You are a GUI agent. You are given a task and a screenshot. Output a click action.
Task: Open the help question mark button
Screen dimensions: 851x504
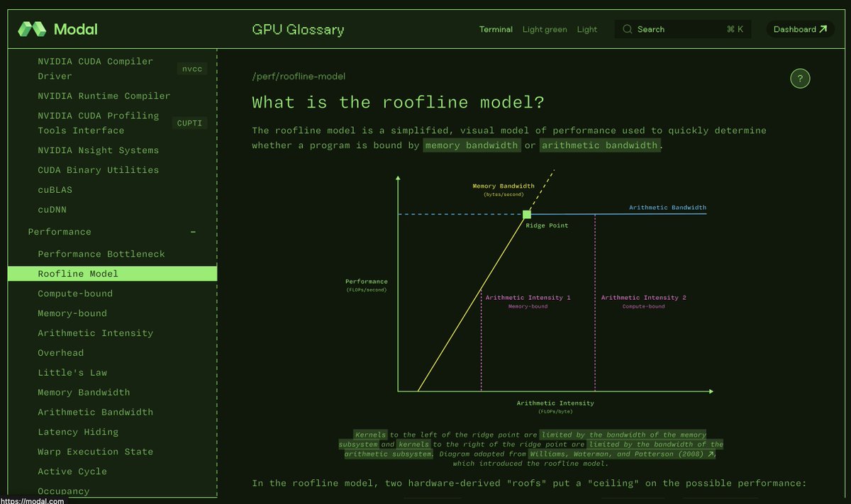(800, 79)
